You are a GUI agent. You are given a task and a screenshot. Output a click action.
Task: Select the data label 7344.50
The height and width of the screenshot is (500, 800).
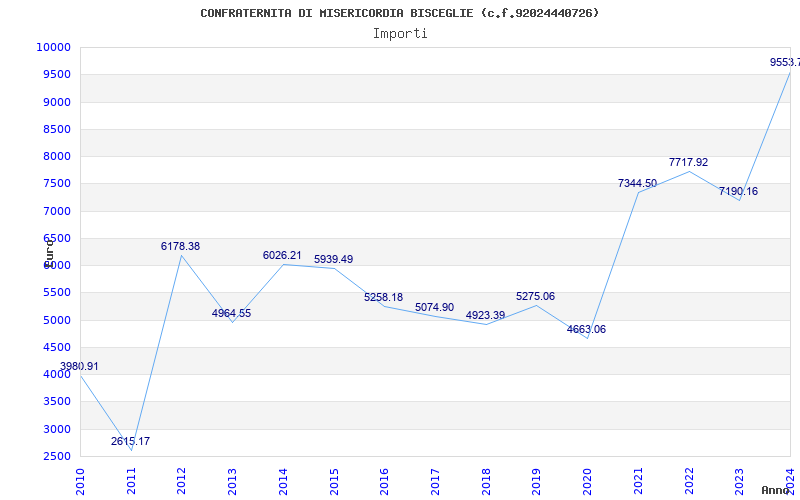click(x=637, y=183)
